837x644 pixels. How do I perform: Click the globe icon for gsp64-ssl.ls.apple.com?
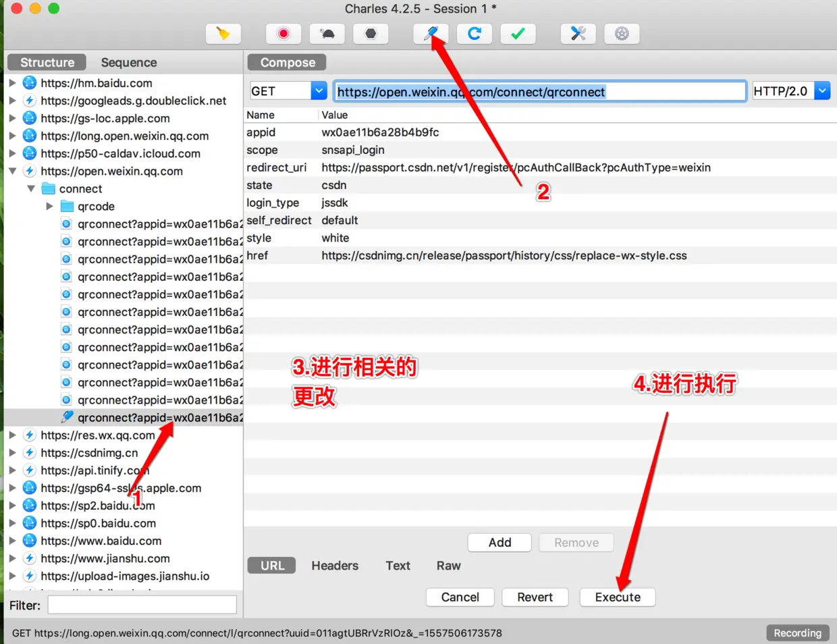pyautogui.click(x=30, y=488)
